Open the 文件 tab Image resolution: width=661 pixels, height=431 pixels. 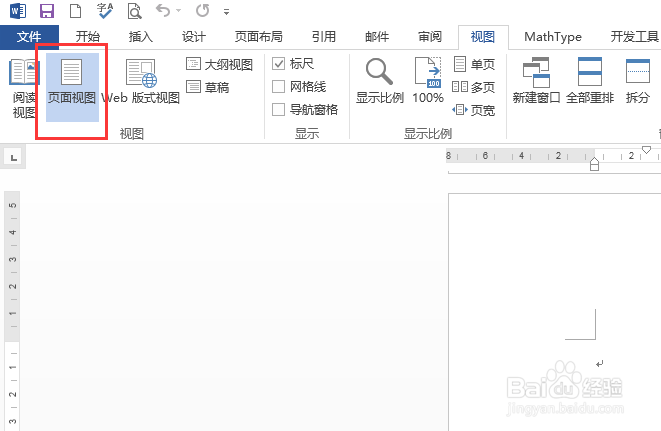(29, 37)
